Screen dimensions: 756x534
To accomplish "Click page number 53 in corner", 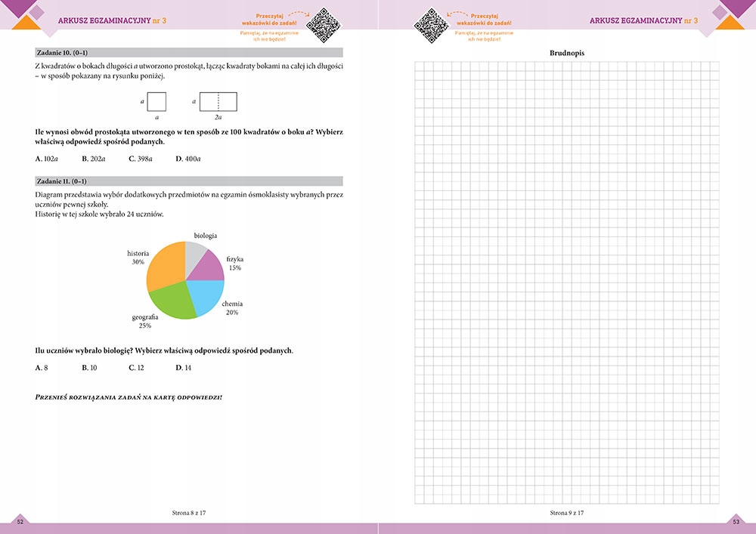I will point(736,521).
